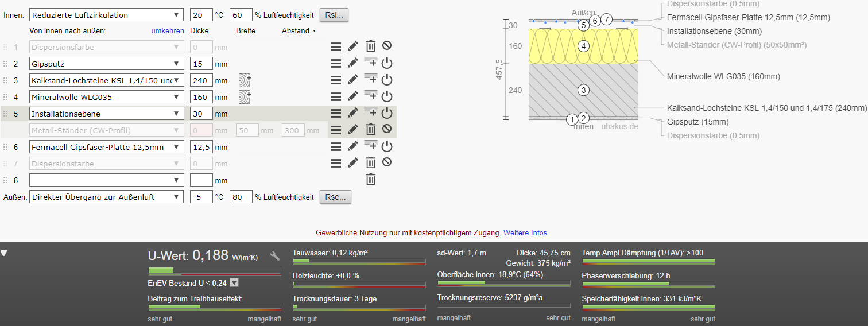
Task: Open the Außen 'Direkter Übergang zur Außenluft' dropdown
Action: (x=106, y=197)
